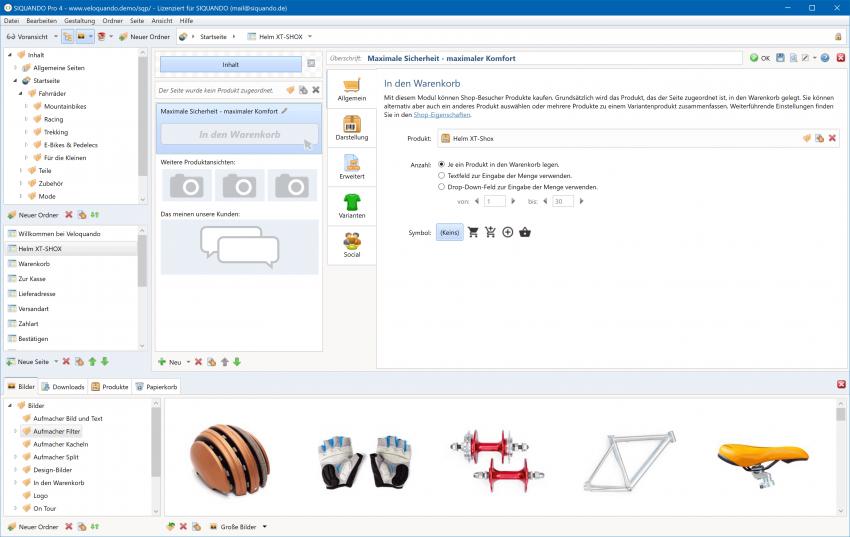Choose the shopping basket symbol icon
The width and height of the screenshot is (850, 537).
pos(525,232)
